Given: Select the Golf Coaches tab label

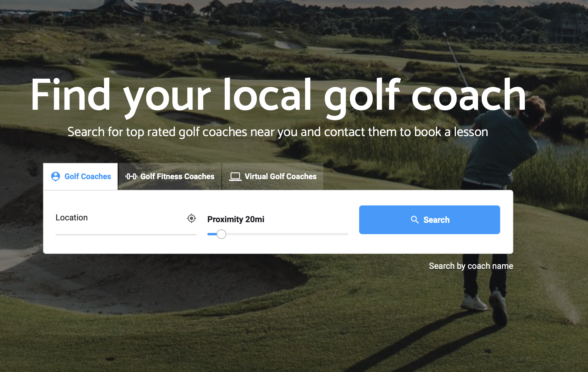Looking at the screenshot, I should click(88, 176).
